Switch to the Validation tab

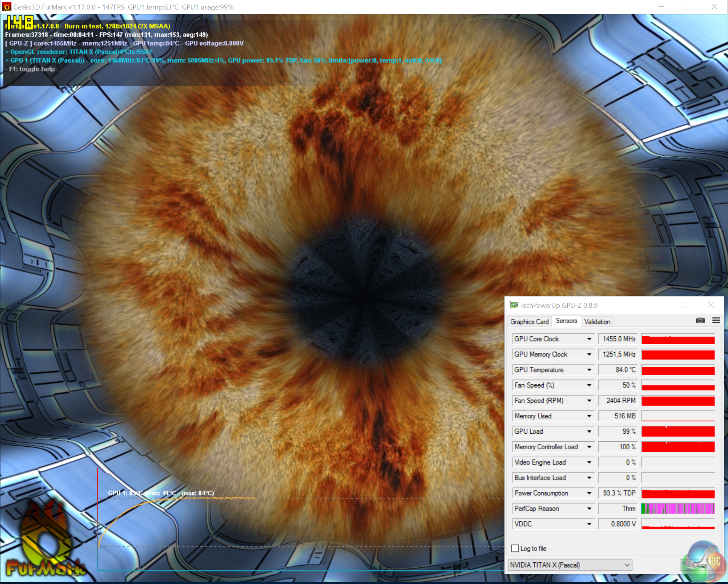(x=597, y=322)
